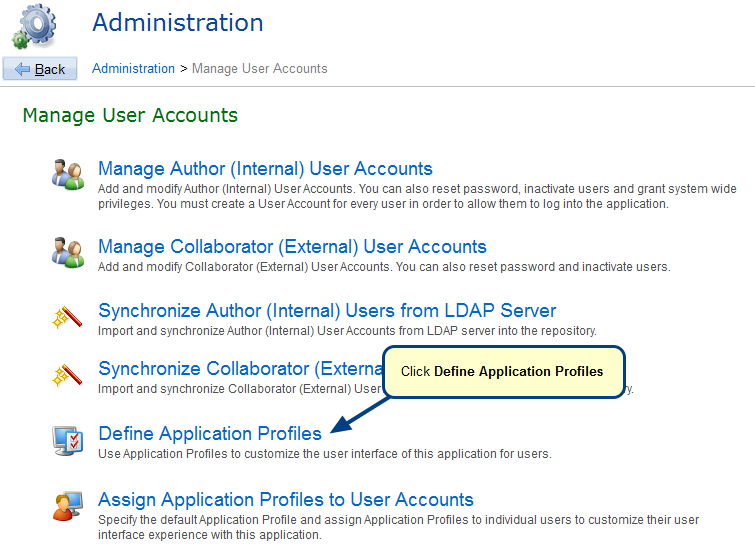Screen dimensions: 755x552
Task: Click the yellow Define Application Profiles callout
Action: pyautogui.click(x=503, y=372)
